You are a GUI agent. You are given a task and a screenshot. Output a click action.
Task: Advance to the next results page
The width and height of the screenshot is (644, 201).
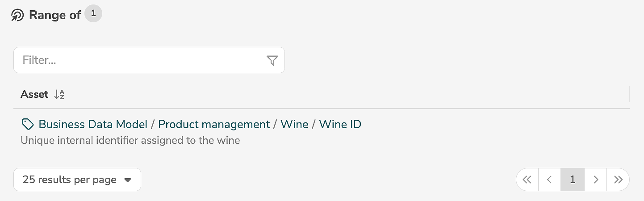pos(596,180)
